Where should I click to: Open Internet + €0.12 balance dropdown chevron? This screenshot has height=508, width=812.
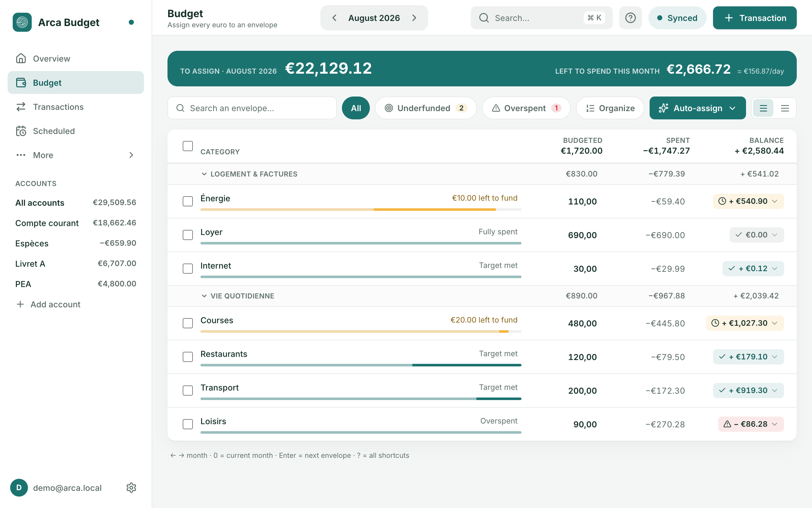[x=775, y=269]
